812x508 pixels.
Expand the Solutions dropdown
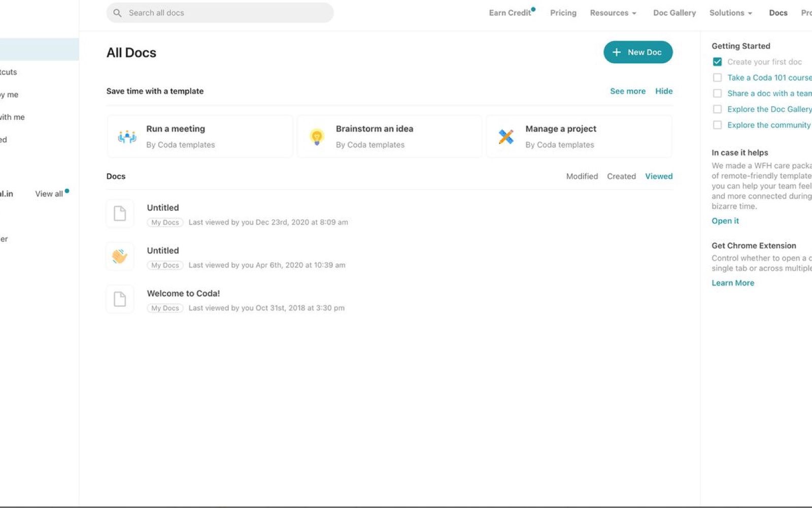(x=731, y=13)
